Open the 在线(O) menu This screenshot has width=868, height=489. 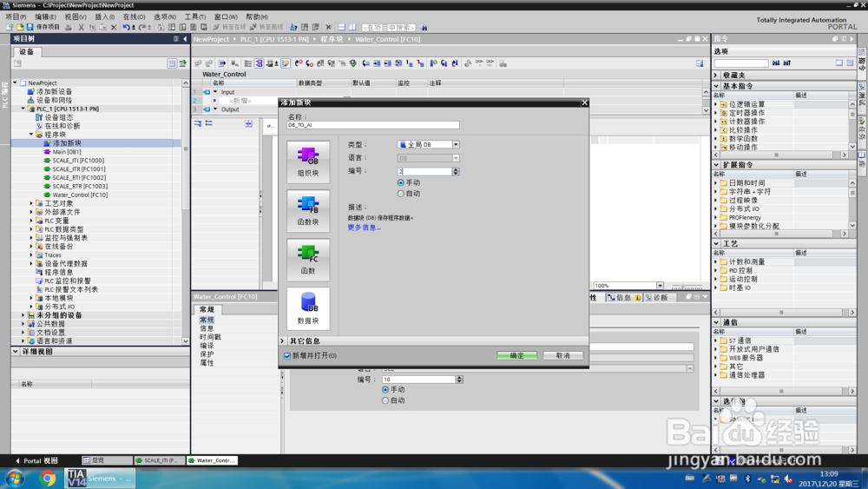pyautogui.click(x=134, y=17)
